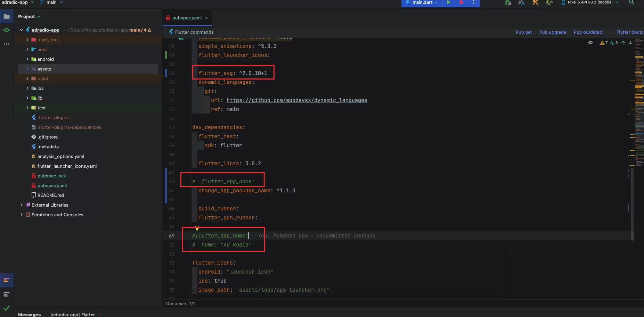Click the document icon of README.md
Viewport: 644px width, 317px height.
34,195
